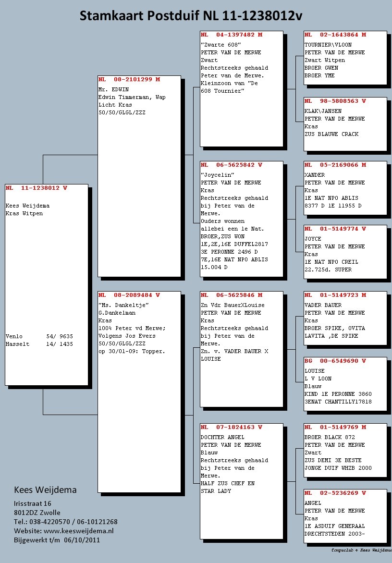Open the www.keesweijdema.nl website link
The height and width of the screenshot is (563, 392).
coord(78,531)
